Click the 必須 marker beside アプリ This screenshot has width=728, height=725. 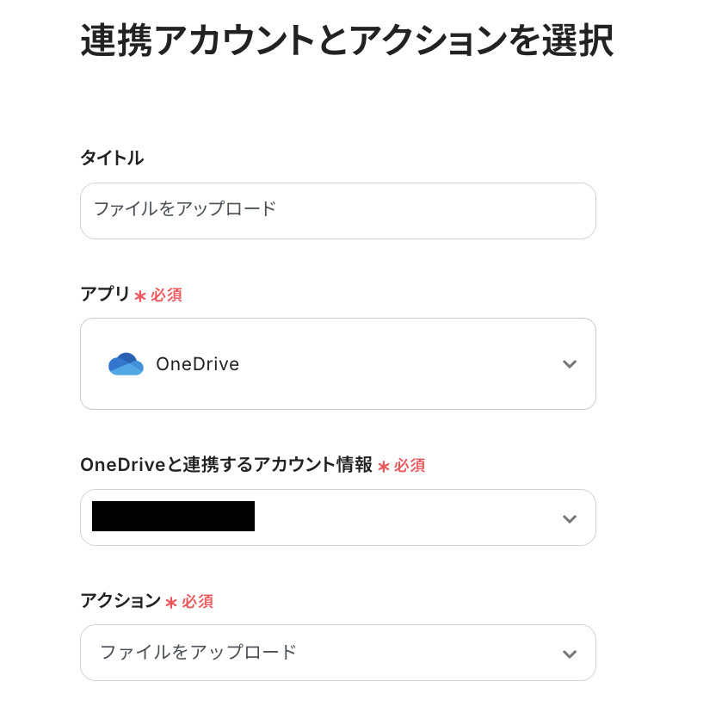coord(166,295)
